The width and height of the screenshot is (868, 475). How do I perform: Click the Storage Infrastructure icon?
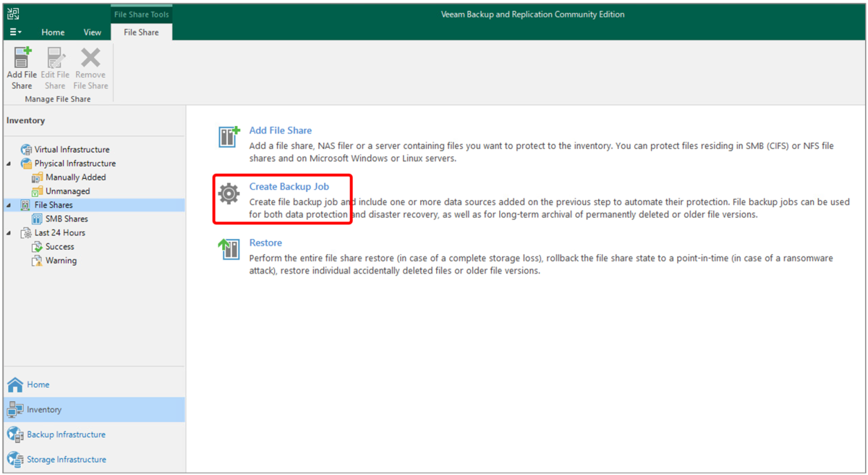click(15, 459)
